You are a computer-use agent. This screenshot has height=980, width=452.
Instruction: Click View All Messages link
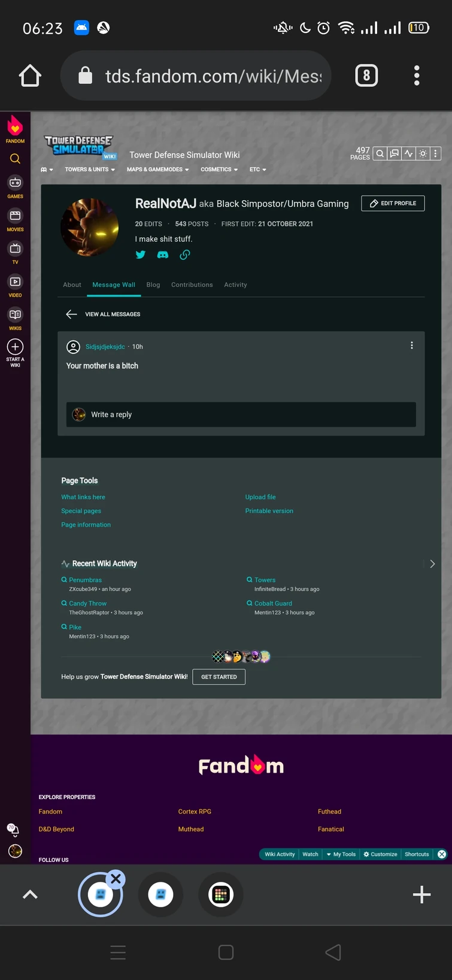point(113,314)
